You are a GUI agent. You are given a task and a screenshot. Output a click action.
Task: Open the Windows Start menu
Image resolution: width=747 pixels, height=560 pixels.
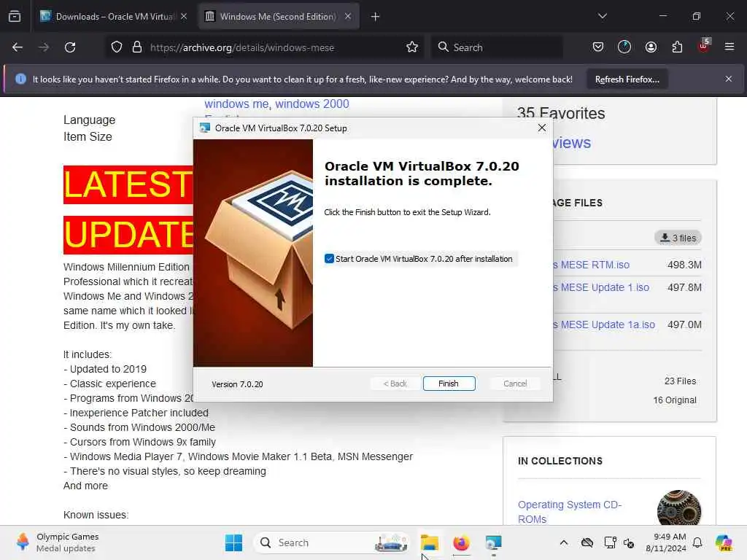234,542
